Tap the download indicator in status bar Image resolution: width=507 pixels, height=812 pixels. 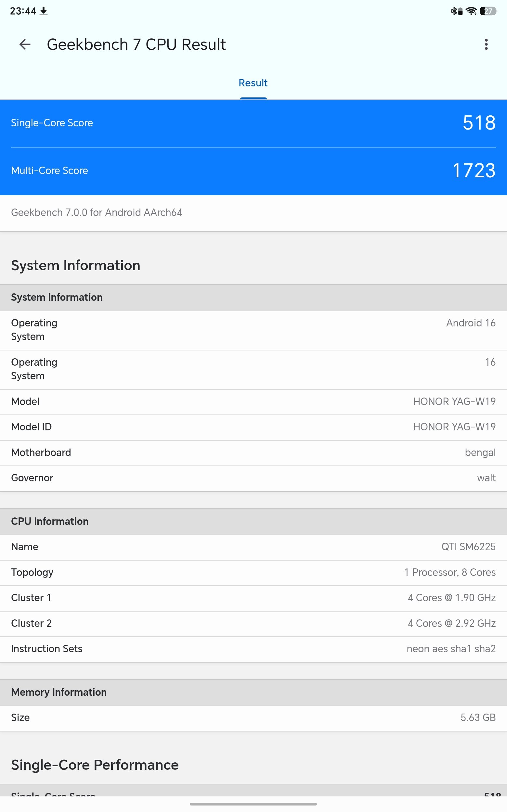click(44, 11)
